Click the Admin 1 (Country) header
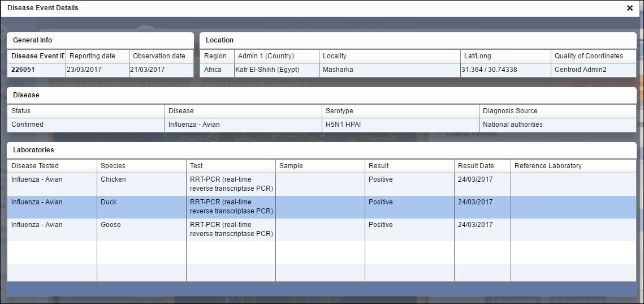This screenshot has width=644, height=304. 277,57
